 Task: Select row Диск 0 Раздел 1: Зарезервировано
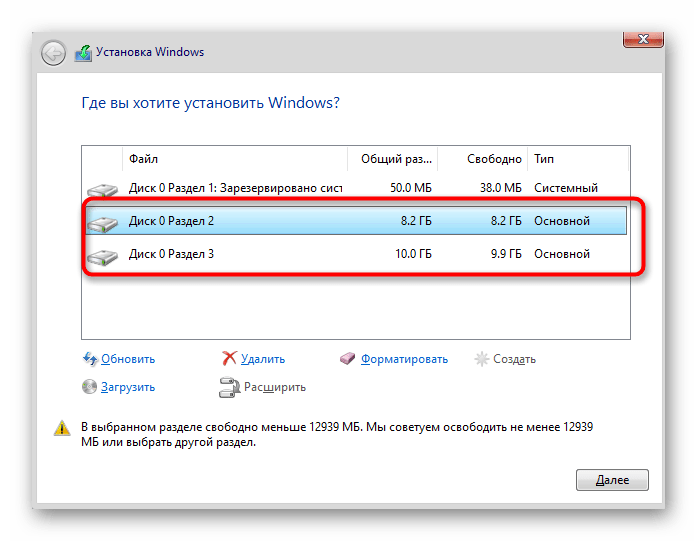pyautogui.click(x=356, y=188)
